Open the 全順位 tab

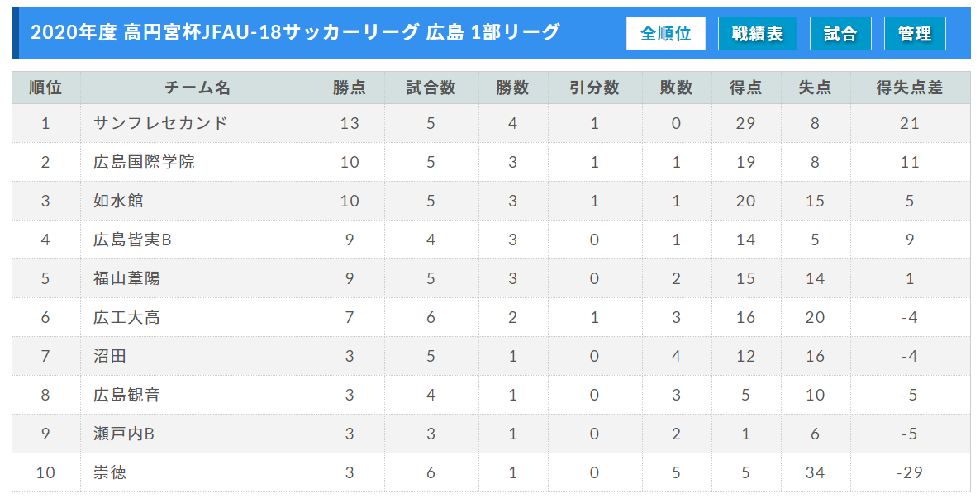[x=666, y=33]
